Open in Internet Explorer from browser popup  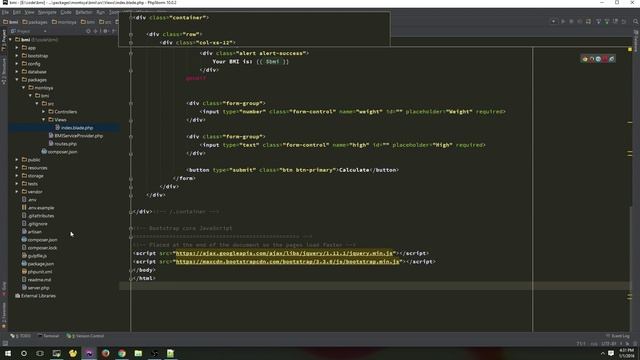coord(611,59)
